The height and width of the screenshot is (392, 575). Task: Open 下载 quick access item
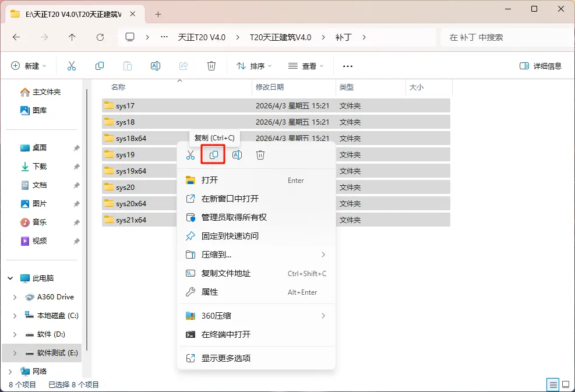click(x=33, y=167)
